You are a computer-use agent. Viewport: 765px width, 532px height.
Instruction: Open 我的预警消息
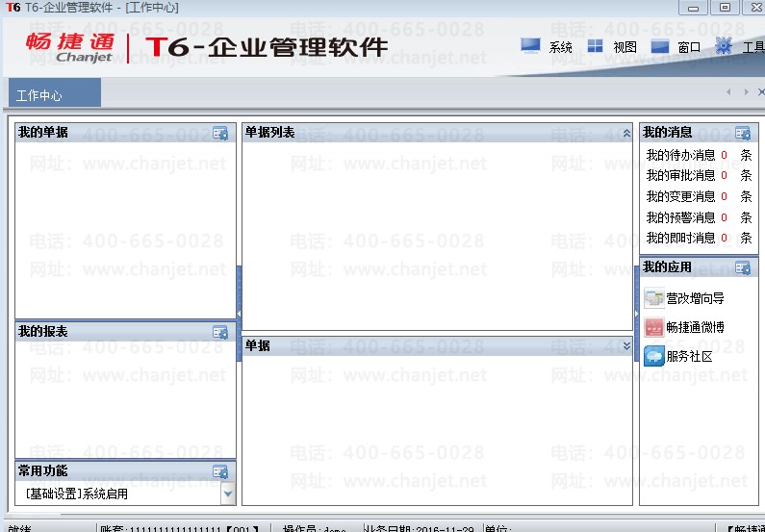pyautogui.click(x=680, y=217)
